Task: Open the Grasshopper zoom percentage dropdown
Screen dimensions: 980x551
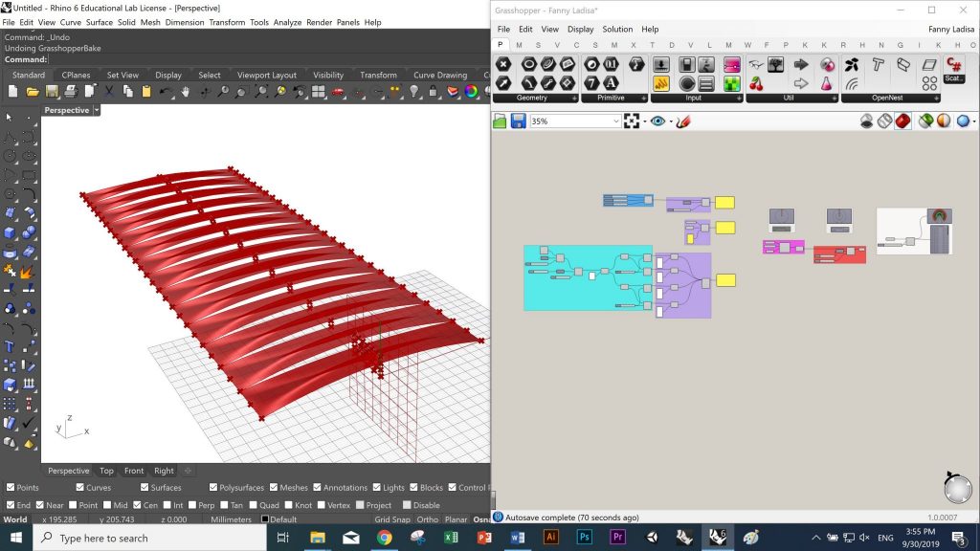Action: point(616,121)
